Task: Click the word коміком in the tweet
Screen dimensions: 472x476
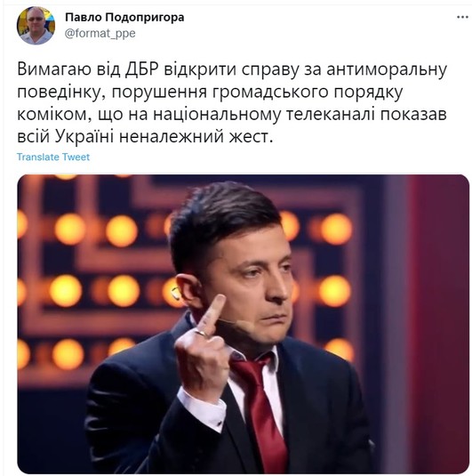Action: [53, 115]
